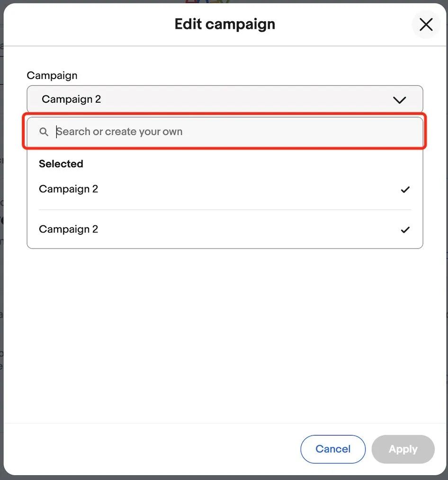Click the checkmark beside bottom Campaign 2
The width and height of the screenshot is (448, 480).
pos(405,230)
